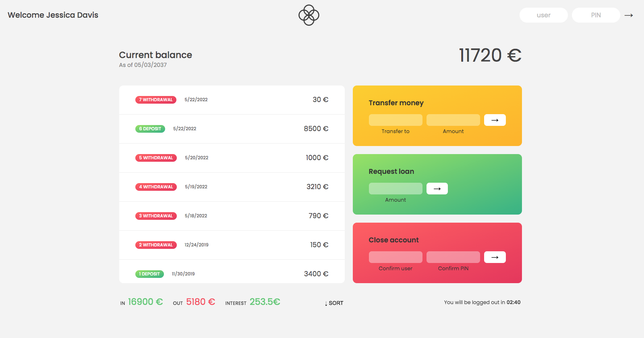Click the 7 WITHDRAWAL badge
Image resolution: width=644 pixels, height=338 pixels.
click(x=156, y=100)
